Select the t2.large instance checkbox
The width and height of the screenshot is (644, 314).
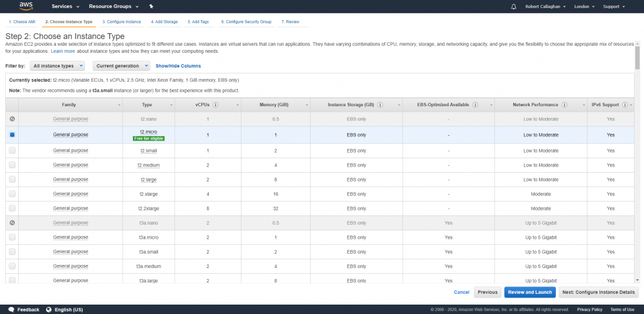click(x=13, y=179)
